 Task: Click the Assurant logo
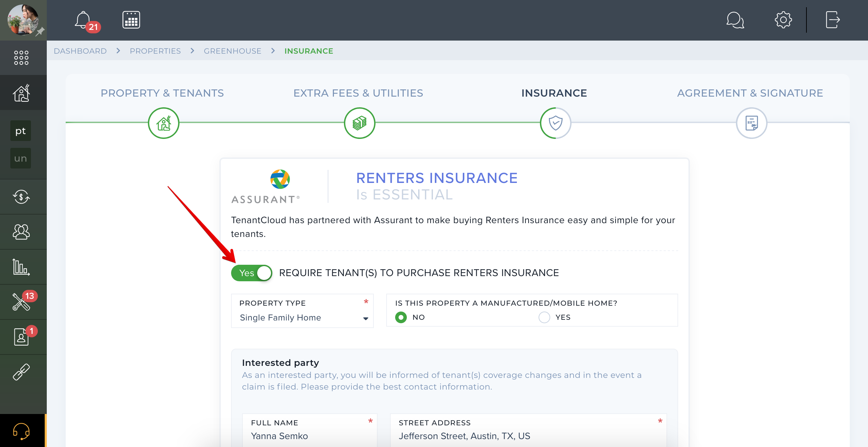click(x=265, y=187)
